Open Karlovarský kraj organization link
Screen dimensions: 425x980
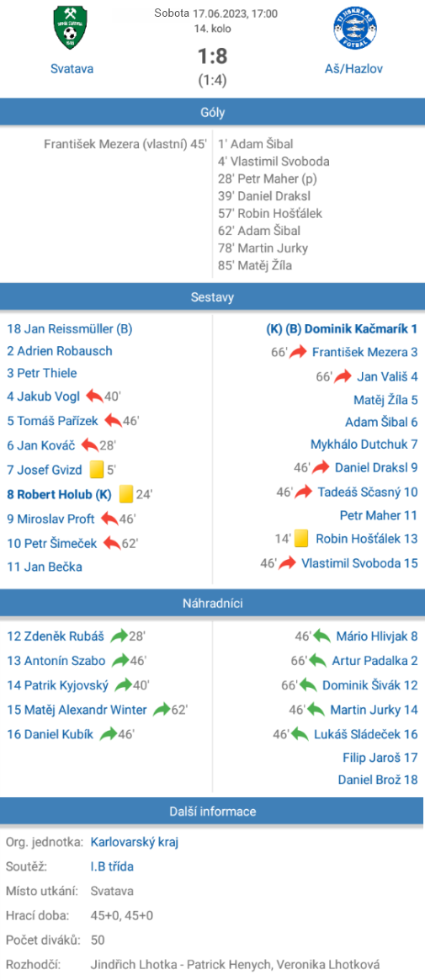(x=135, y=843)
